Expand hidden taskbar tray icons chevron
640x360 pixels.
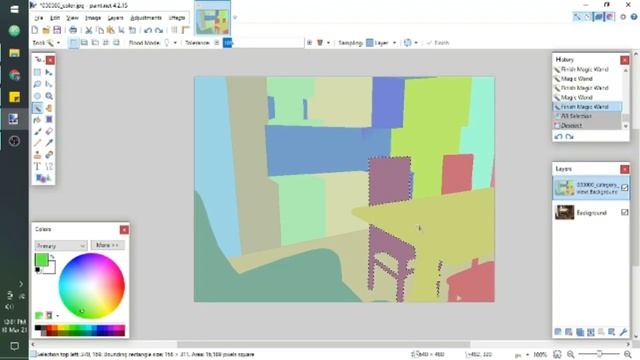click(x=21, y=284)
